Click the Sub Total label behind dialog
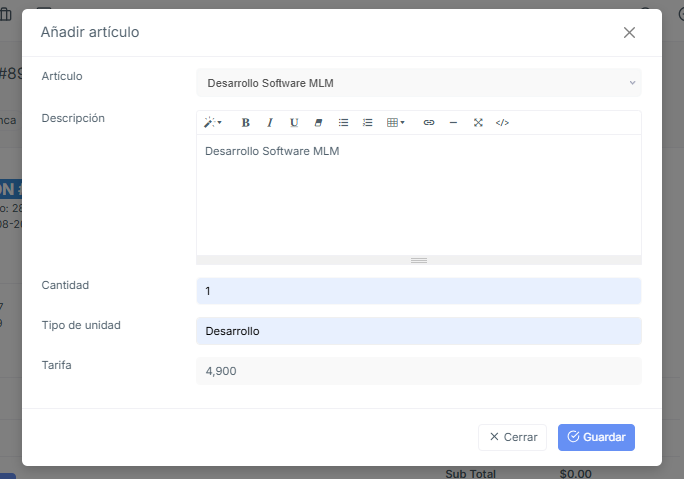This screenshot has height=479, width=684. 470,474
